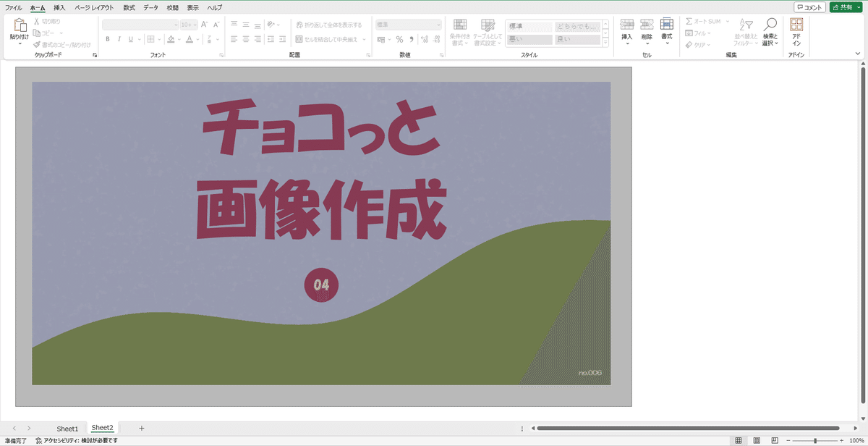The image size is (868, 446).
Task: Toggle underline U formatting
Action: click(x=130, y=39)
